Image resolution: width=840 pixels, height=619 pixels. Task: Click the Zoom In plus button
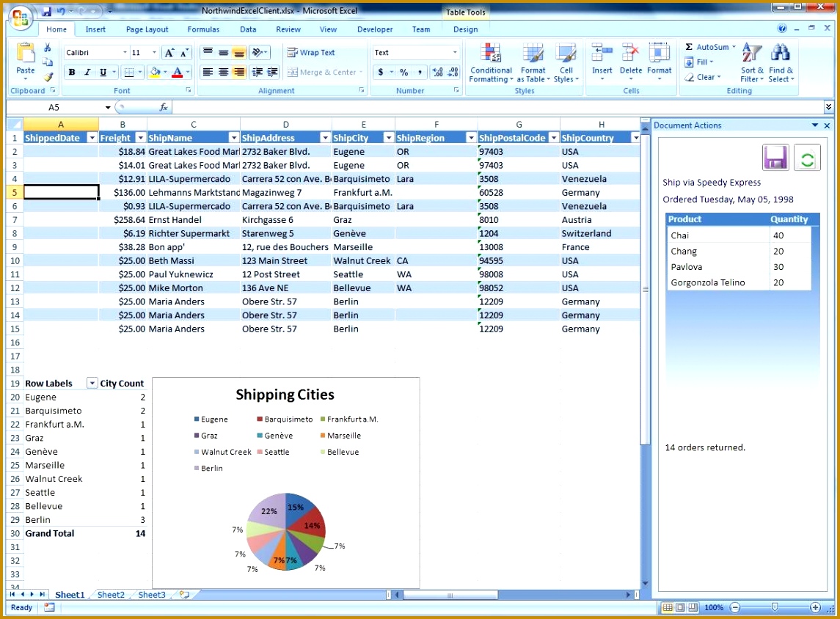tap(815, 607)
